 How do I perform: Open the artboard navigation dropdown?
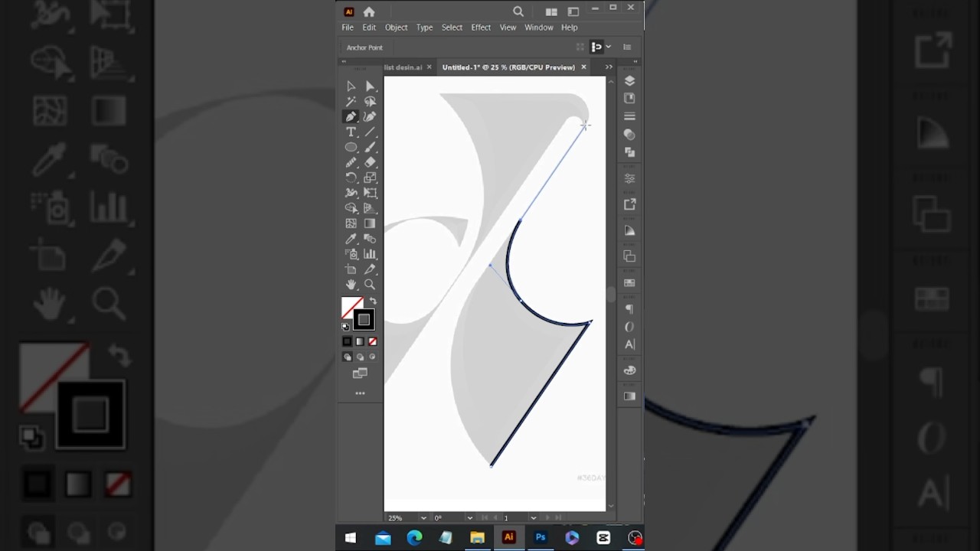(x=534, y=518)
